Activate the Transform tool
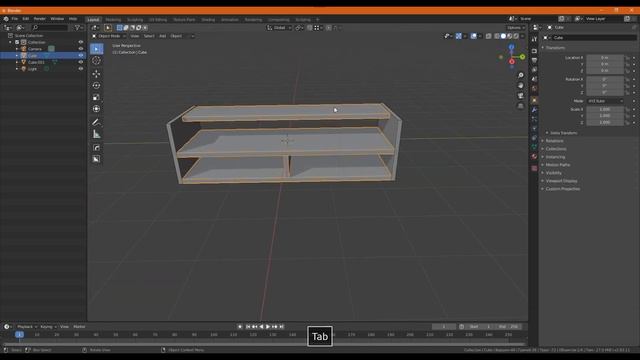The width and height of the screenshot is (640, 360). coord(96,109)
